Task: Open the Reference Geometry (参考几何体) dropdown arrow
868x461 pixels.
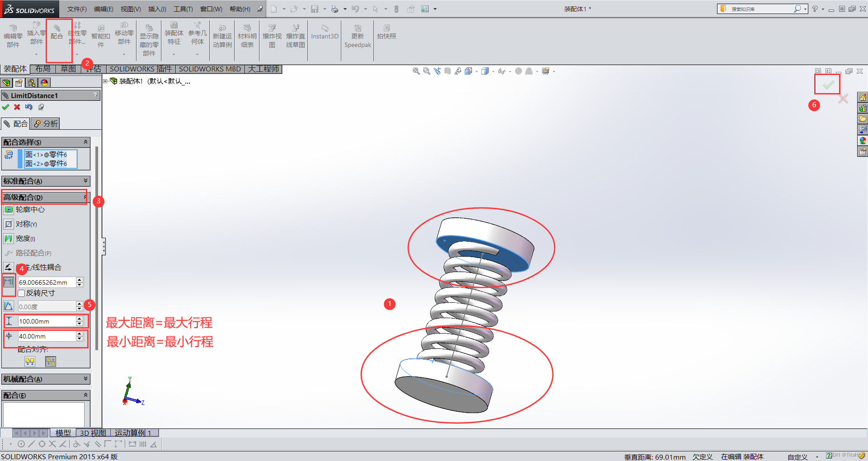Action: pyautogui.click(x=197, y=54)
